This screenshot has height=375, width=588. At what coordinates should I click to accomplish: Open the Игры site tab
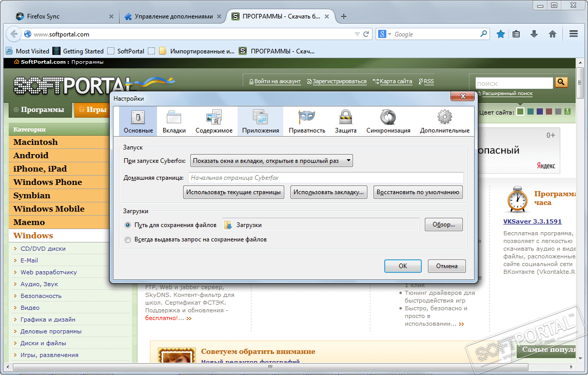pos(93,109)
